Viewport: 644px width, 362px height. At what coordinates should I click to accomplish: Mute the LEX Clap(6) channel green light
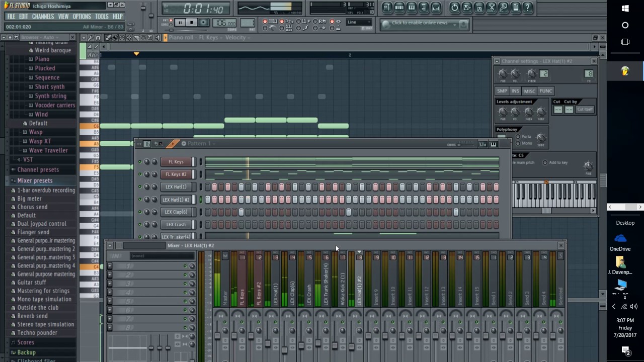pos(140,212)
